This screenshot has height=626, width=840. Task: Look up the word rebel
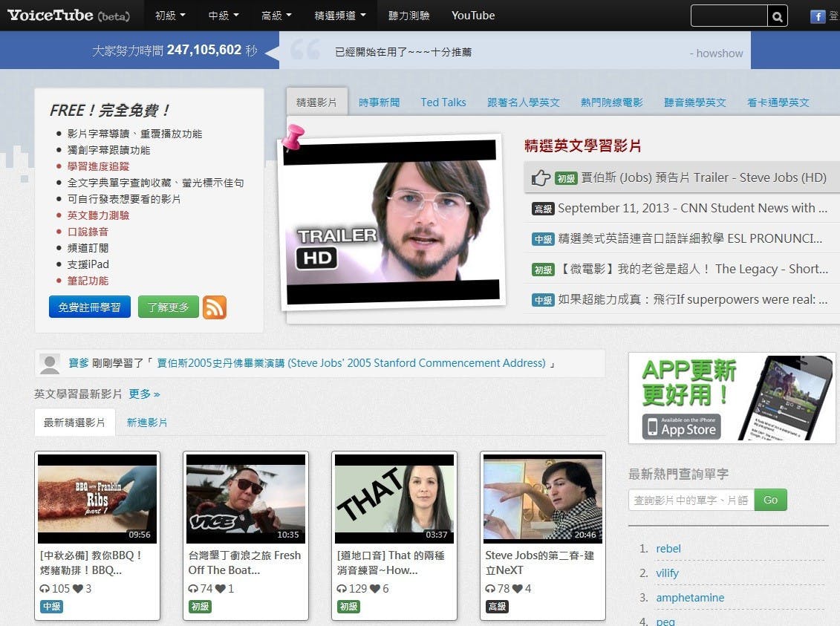click(x=668, y=549)
